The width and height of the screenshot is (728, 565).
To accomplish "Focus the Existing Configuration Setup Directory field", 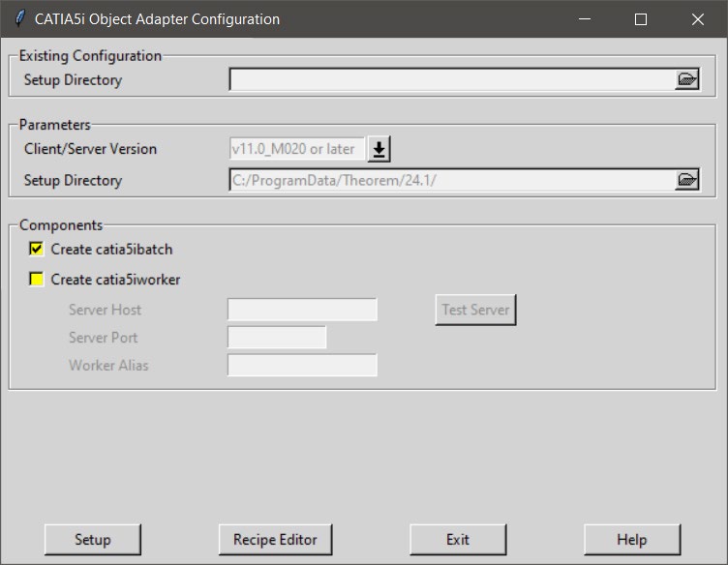I will (452, 79).
